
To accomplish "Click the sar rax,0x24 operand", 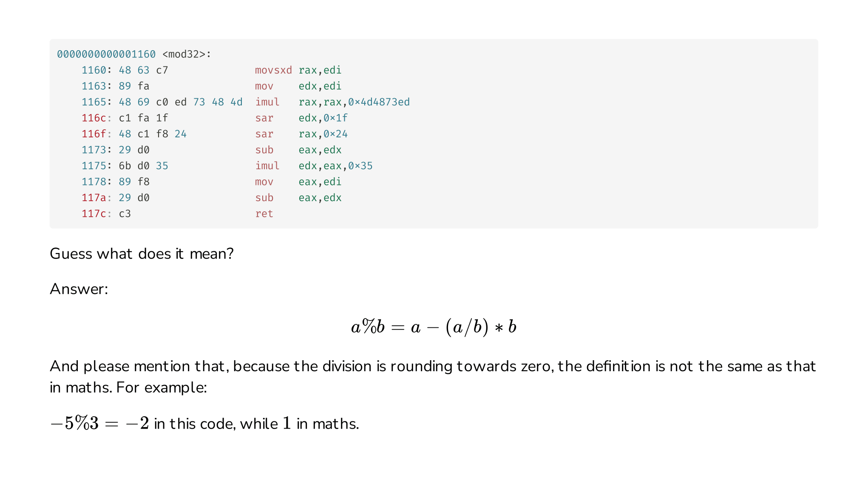I will pyautogui.click(x=323, y=134).
